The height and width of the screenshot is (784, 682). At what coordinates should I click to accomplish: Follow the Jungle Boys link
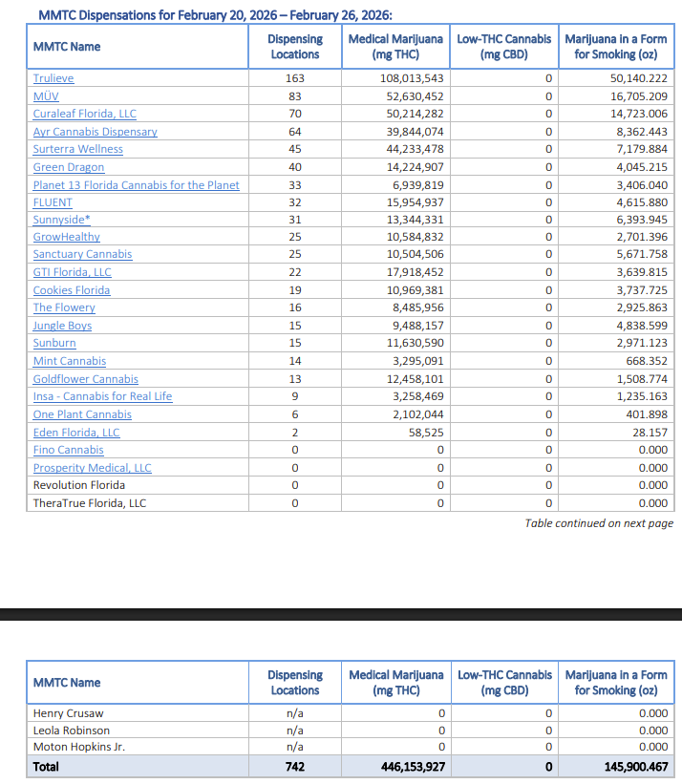click(62, 326)
